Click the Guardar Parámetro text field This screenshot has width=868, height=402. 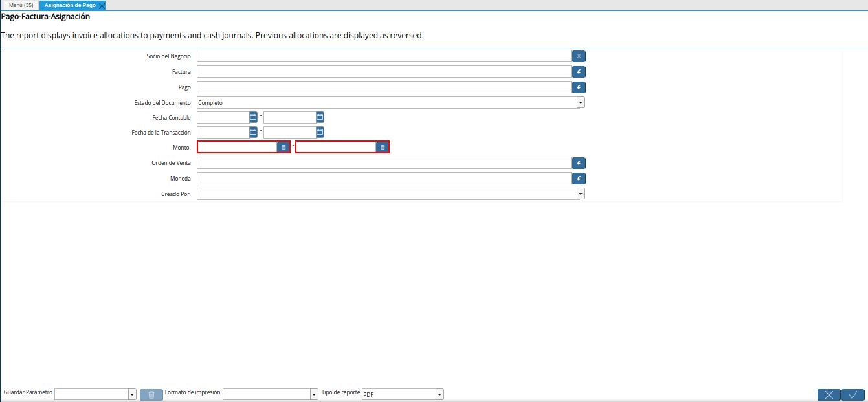pos(91,394)
